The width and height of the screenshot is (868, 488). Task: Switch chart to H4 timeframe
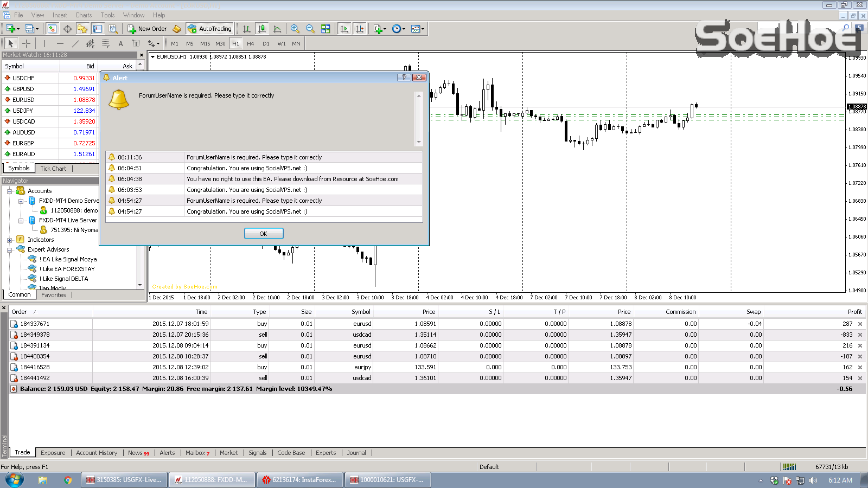click(250, 43)
